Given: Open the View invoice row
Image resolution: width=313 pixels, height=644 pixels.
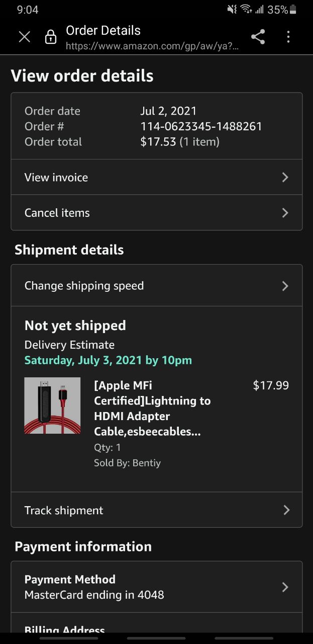Looking at the screenshot, I should pos(56,177).
